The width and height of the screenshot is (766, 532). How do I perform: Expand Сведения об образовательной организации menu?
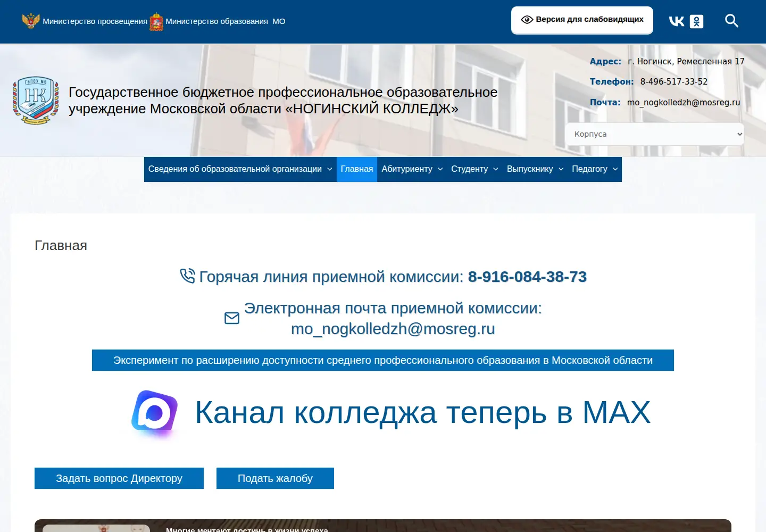240,169
